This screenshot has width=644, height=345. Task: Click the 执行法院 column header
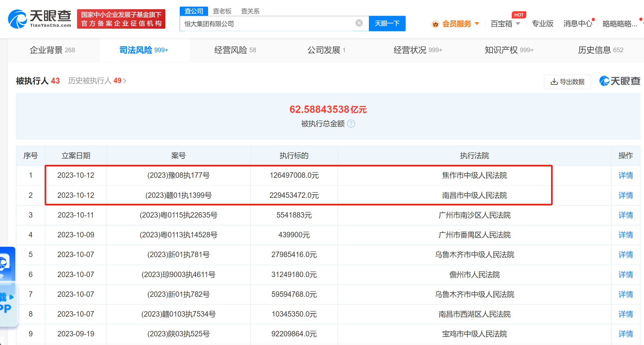475,156
